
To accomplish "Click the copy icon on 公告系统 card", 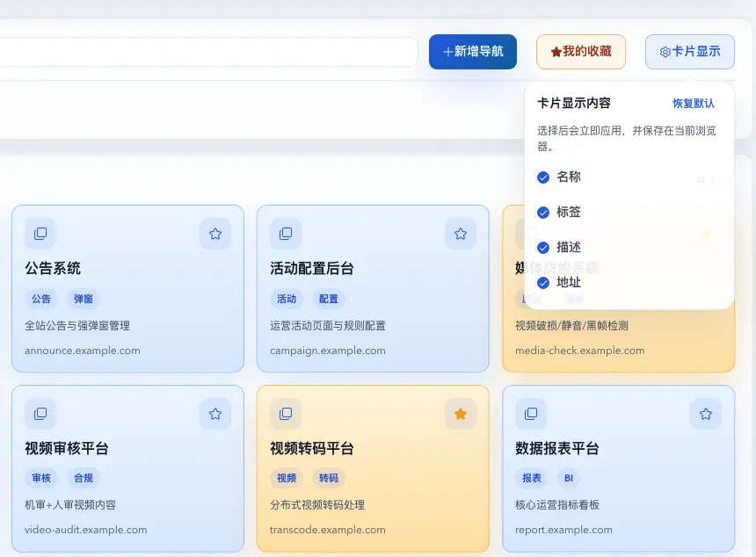I will tap(40, 234).
